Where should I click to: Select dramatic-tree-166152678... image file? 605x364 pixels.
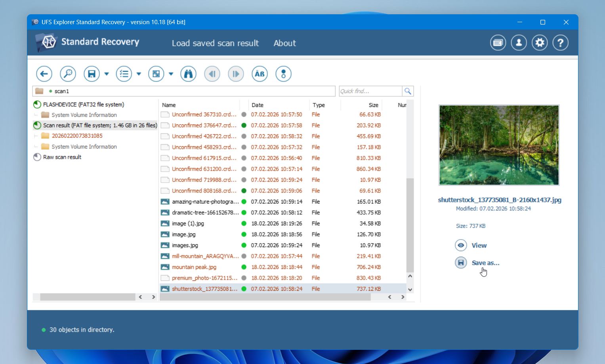click(x=205, y=213)
